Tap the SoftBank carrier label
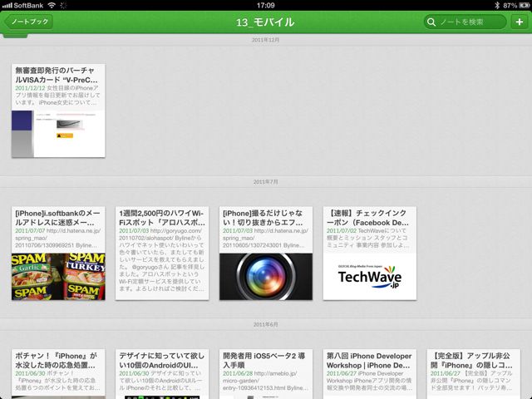The width and height of the screenshot is (532, 399). pos(28,6)
